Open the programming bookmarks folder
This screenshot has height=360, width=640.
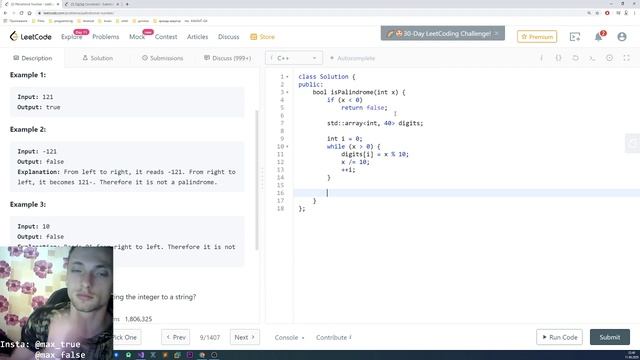coord(60,21)
